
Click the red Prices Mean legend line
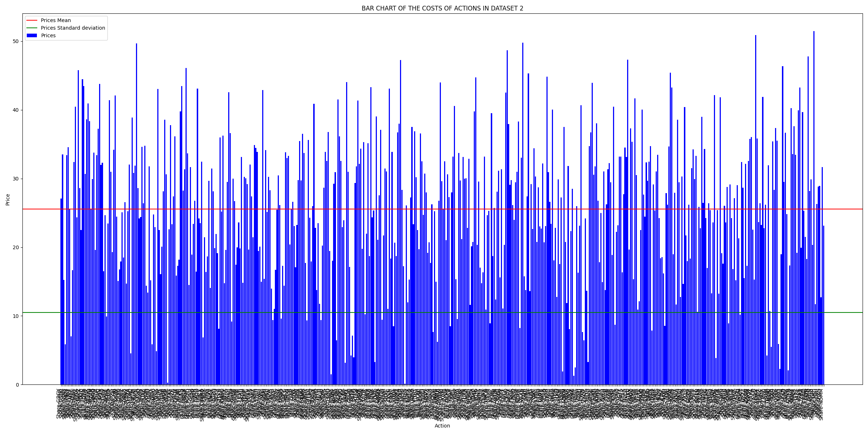point(32,21)
